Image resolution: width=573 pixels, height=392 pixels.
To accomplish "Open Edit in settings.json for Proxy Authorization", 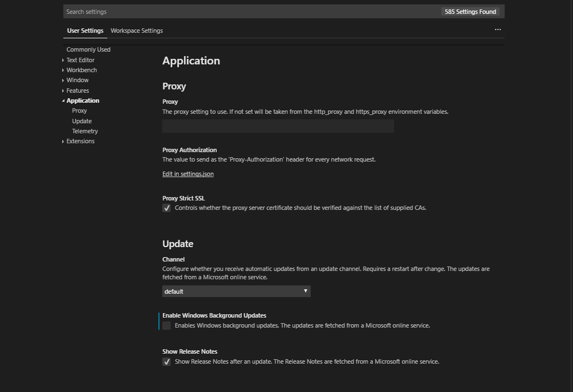I will pyautogui.click(x=188, y=174).
